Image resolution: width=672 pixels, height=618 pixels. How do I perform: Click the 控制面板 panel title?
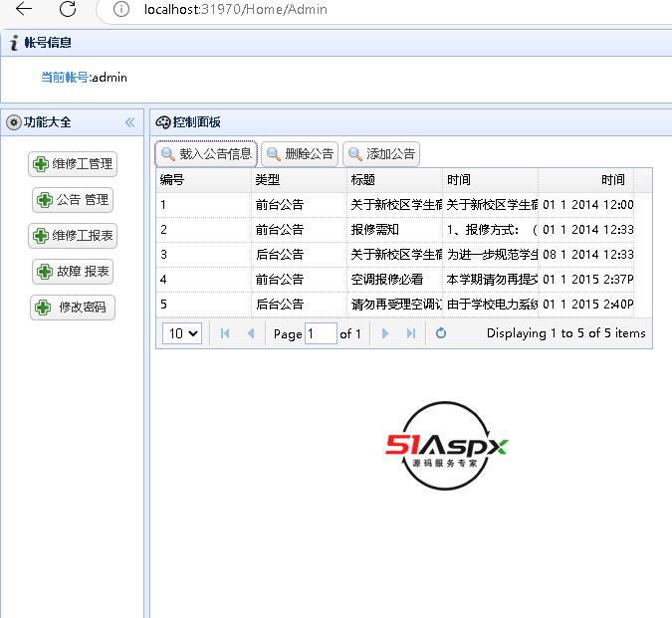[x=196, y=122]
